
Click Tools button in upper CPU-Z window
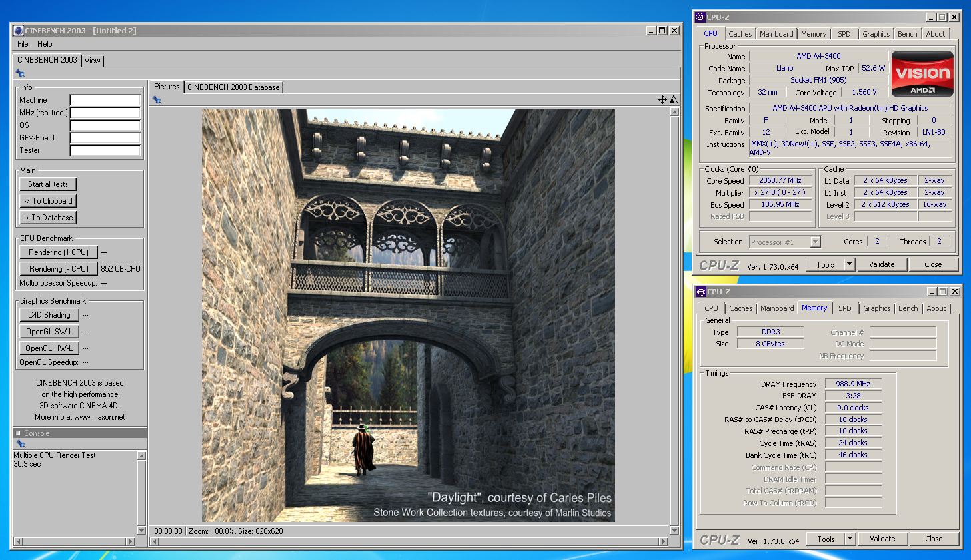825,264
